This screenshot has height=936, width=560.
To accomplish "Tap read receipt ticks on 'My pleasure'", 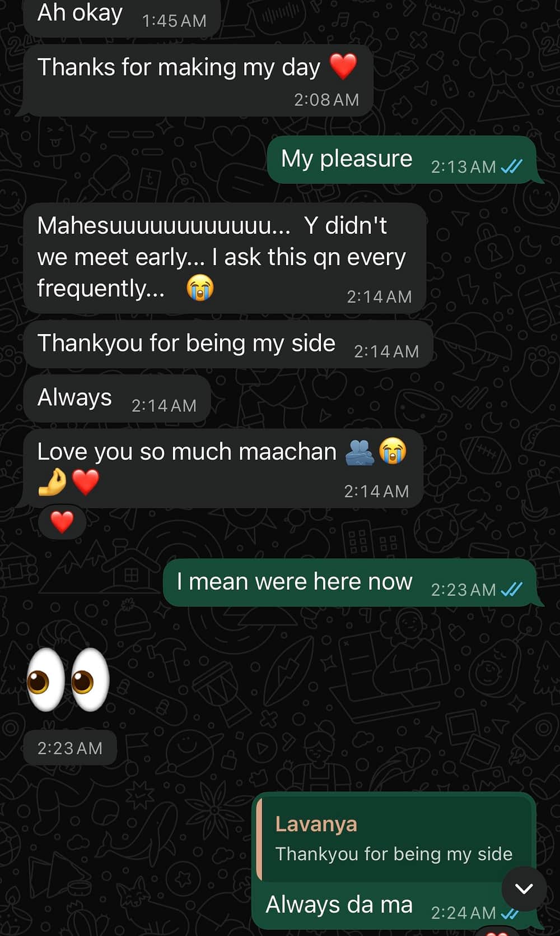I will pyautogui.click(x=511, y=166).
